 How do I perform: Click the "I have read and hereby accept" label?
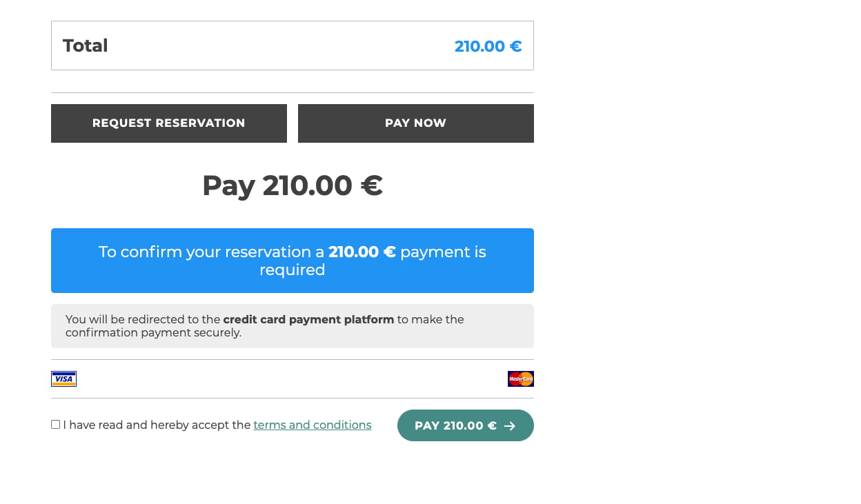click(x=157, y=425)
